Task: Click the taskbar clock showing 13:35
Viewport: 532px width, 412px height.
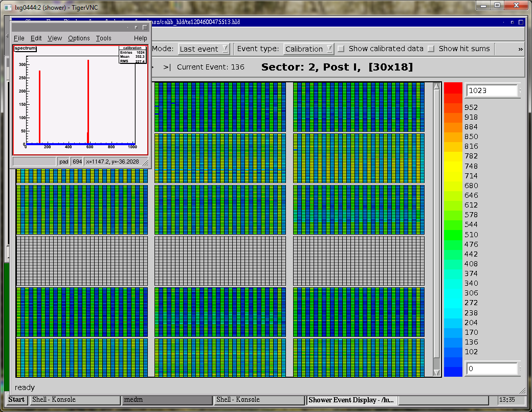Action: pos(507,400)
